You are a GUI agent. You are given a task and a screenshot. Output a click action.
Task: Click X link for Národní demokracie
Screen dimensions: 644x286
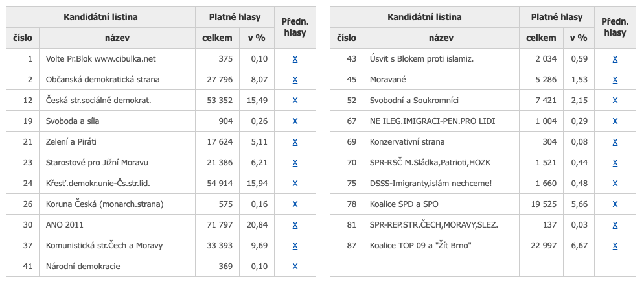coord(295,267)
